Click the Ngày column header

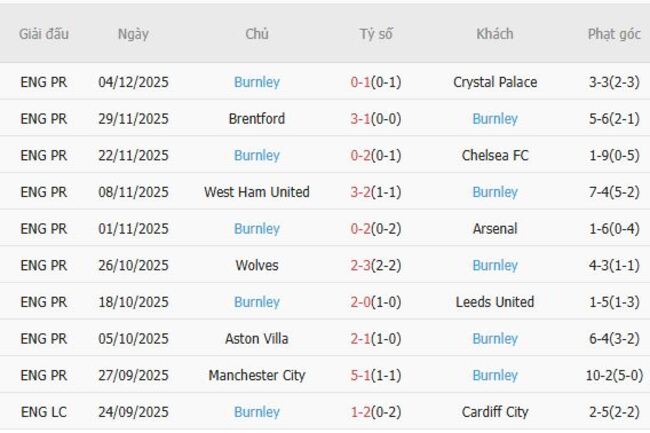[133, 34]
